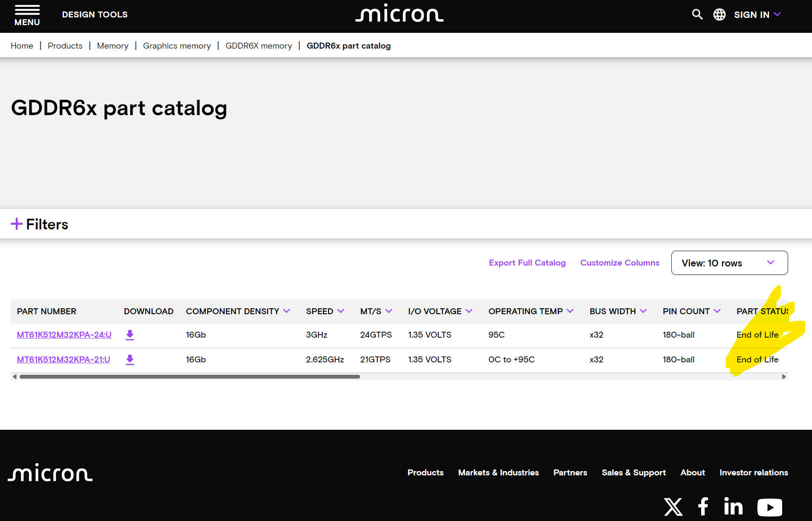Click the 21GTPS cell
Image resolution: width=812 pixels, height=521 pixels.
[x=375, y=360]
